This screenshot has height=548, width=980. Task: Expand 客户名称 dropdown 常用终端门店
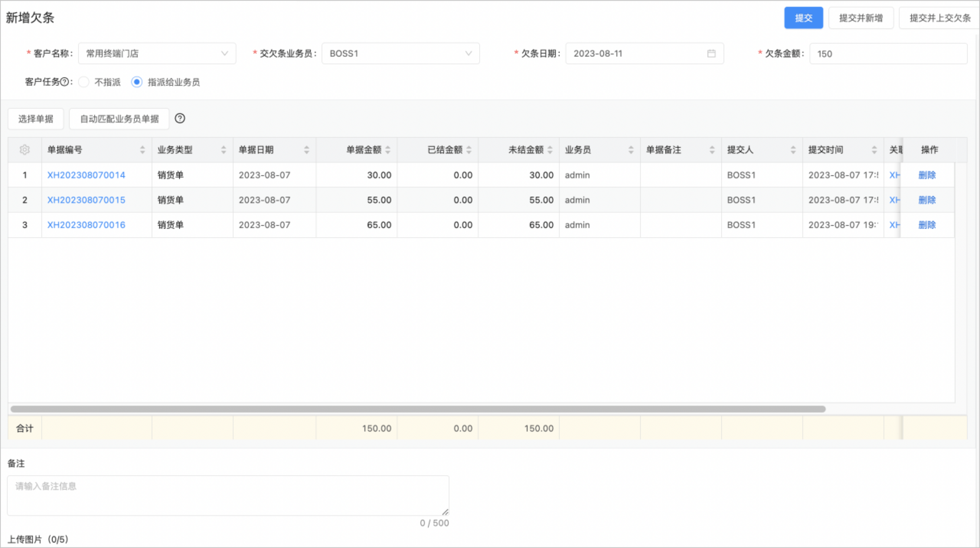[x=157, y=54]
